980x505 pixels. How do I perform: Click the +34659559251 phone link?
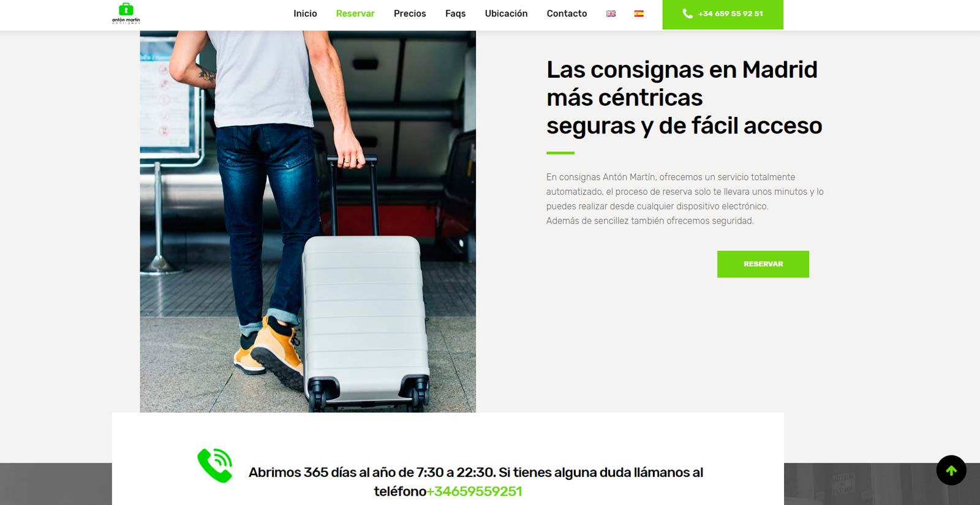474,492
